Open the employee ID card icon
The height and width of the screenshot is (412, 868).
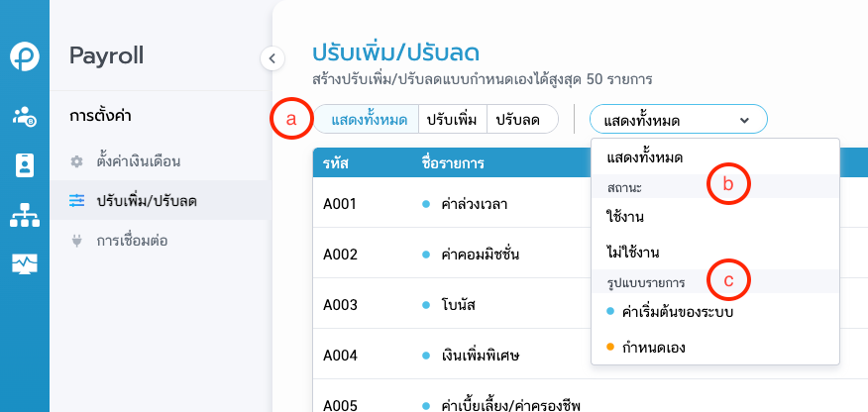pos(25,164)
